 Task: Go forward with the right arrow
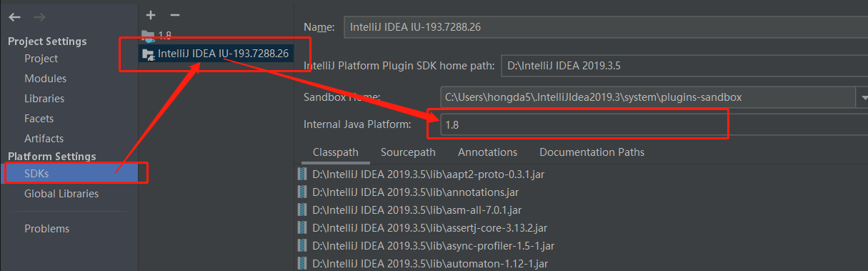pos(40,16)
